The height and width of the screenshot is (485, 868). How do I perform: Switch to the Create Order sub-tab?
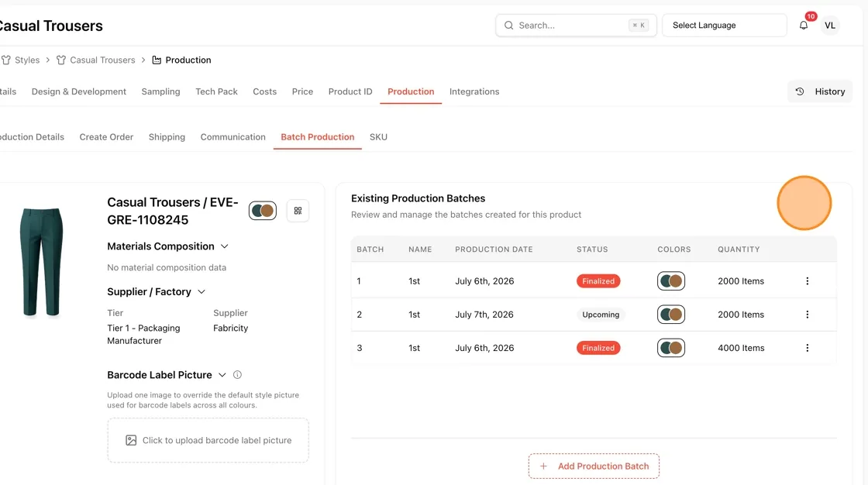tap(106, 137)
